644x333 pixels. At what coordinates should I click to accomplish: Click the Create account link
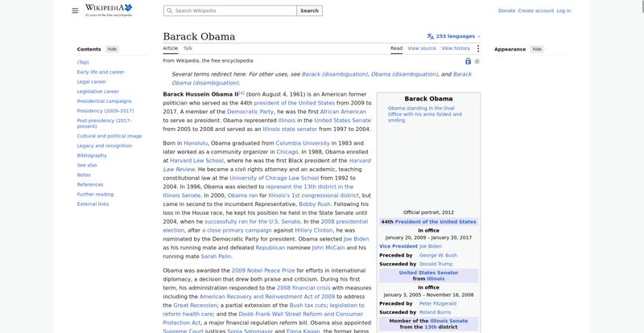(x=535, y=10)
